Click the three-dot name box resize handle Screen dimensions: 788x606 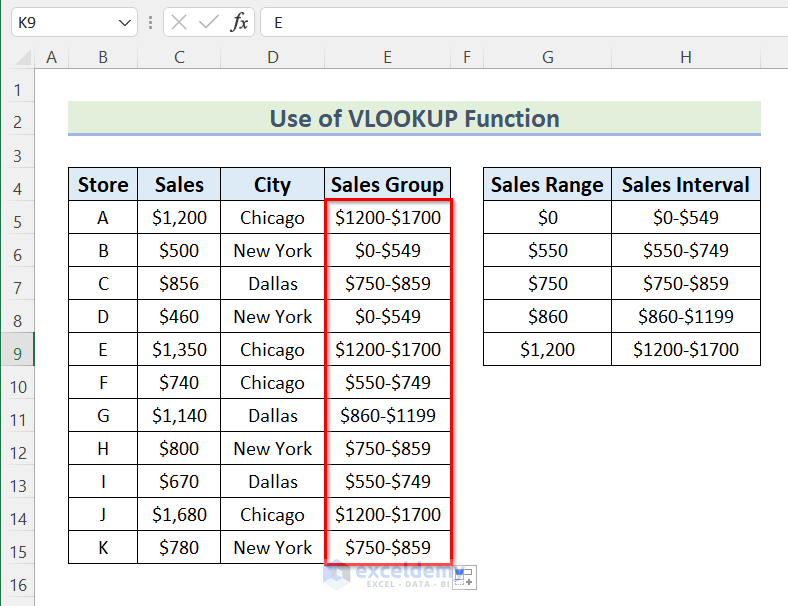pyautogui.click(x=150, y=22)
